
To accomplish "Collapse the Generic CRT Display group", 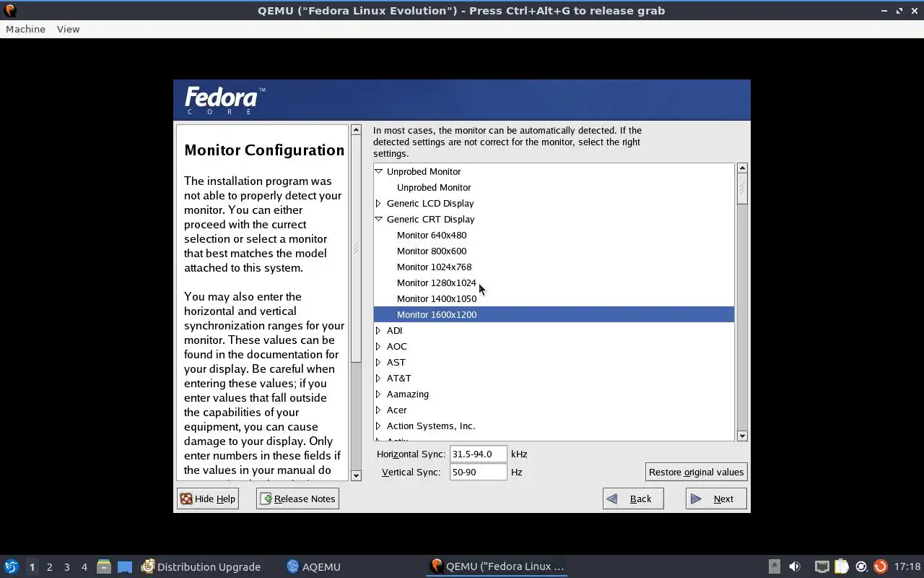I will click(378, 219).
